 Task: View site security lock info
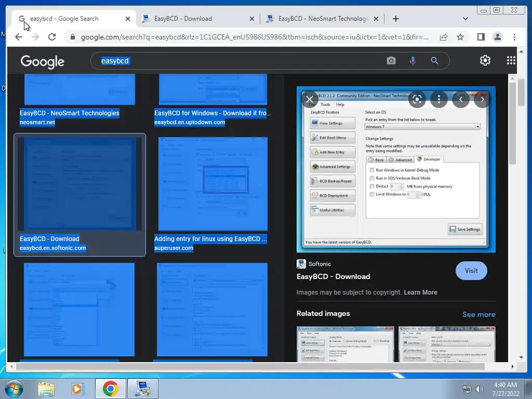(x=73, y=37)
